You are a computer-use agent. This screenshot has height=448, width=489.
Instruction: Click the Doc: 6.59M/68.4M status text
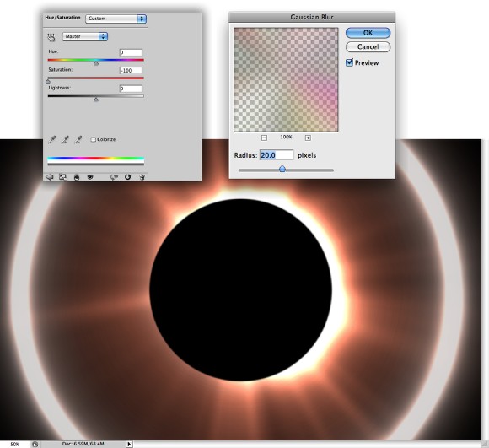83,444
